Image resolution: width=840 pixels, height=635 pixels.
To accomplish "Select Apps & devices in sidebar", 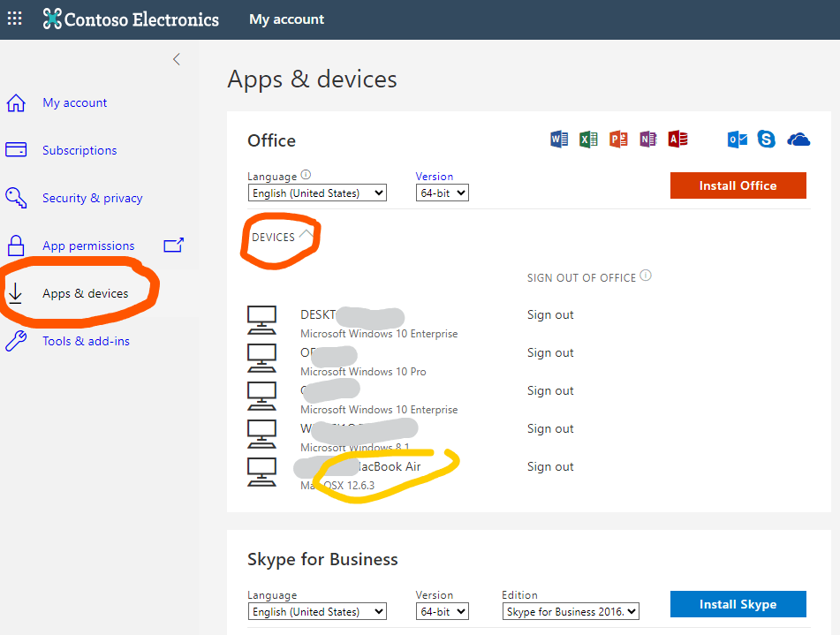I will click(x=85, y=293).
